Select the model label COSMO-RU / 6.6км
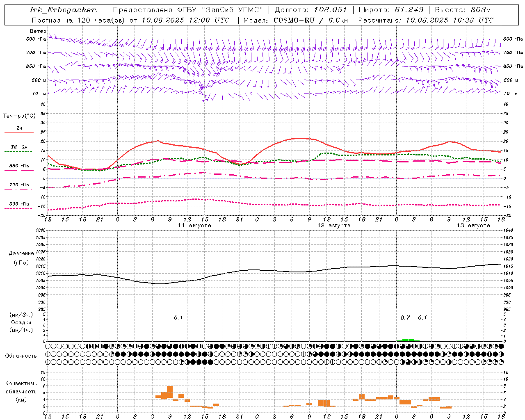This screenshot has width=525, height=420. point(311,20)
